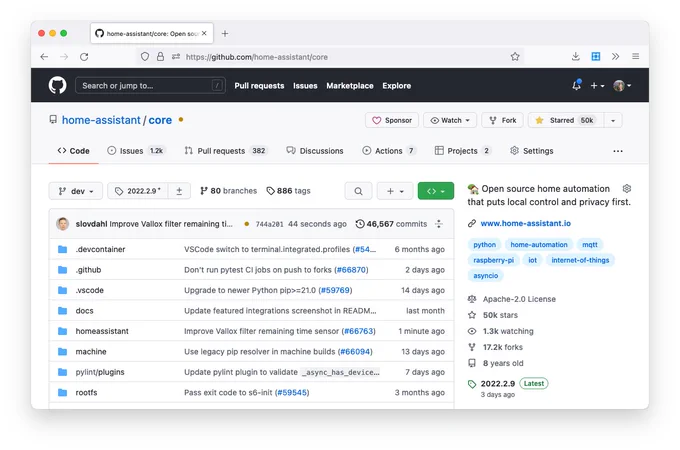Click the python topic tag
This screenshot has height=450, width=680.
point(484,245)
